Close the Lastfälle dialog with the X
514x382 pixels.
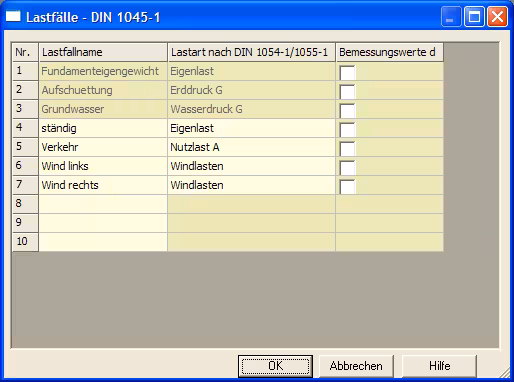click(x=497, y=16)
